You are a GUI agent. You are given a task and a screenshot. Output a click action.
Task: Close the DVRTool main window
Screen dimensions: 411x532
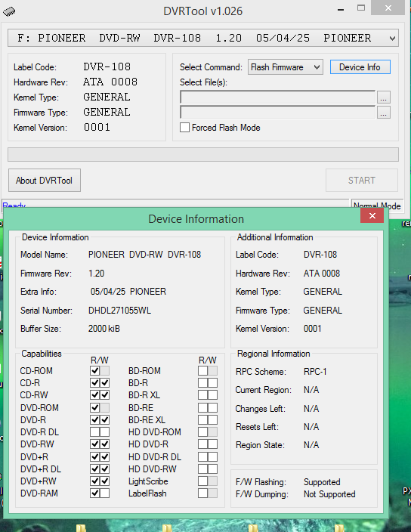(388, 8)
